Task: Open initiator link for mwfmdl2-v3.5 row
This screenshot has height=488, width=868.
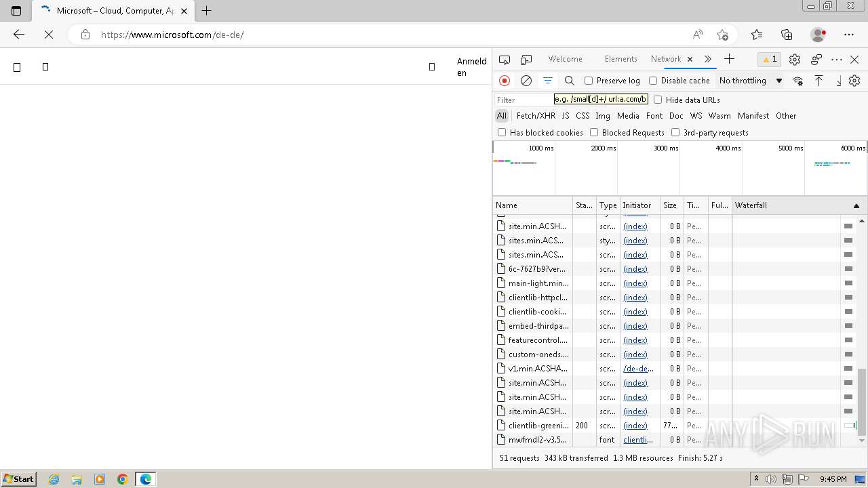Action: [638, 440]
